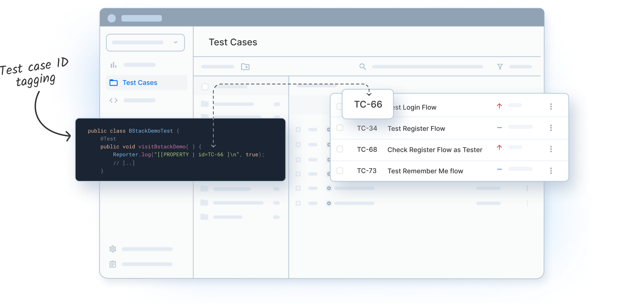Click the red high-priority arrow on TC-68
Image resolution: width=644 pixels, height=304 pixels.
[499, 148]
